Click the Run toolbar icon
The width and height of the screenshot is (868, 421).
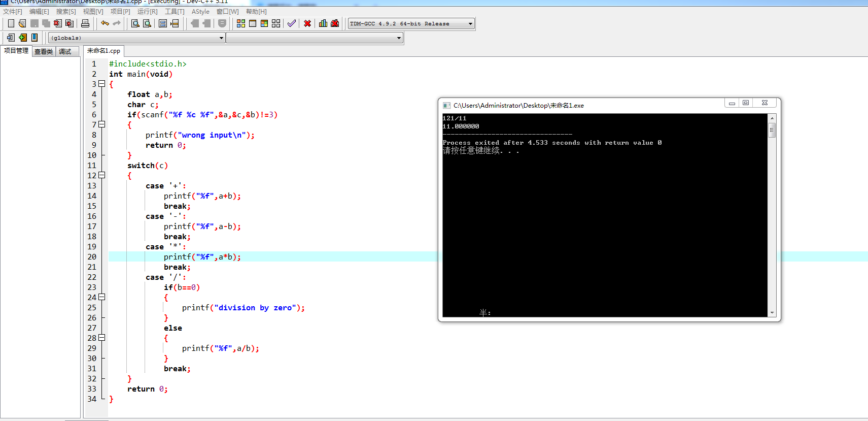pyautogui.click(x=253, y=23)
